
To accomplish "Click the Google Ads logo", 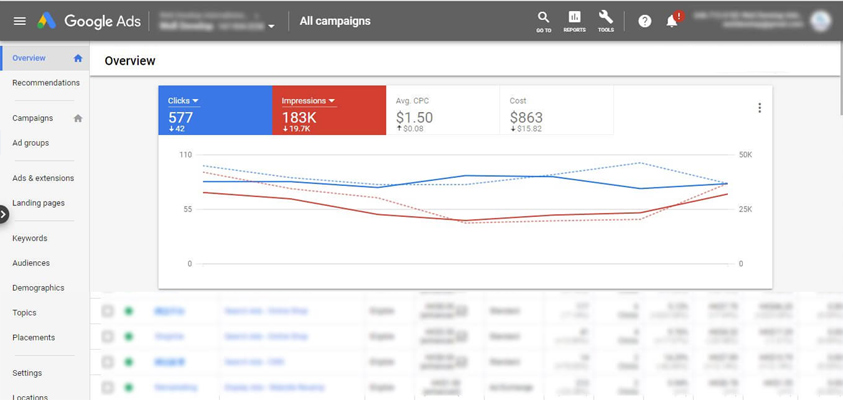I will [x=89, y=21].
